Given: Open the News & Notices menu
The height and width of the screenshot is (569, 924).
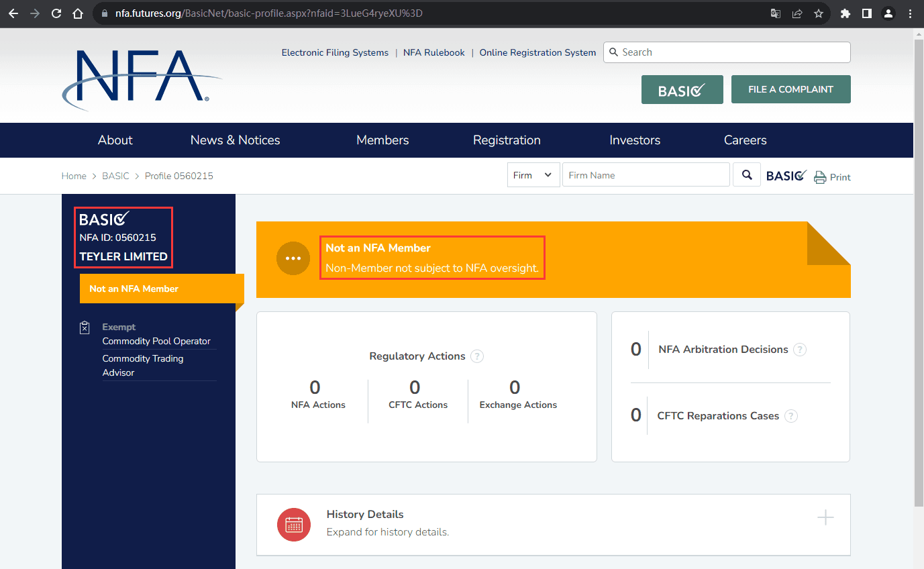Looking at the screenshot, I should coord(236,140).
